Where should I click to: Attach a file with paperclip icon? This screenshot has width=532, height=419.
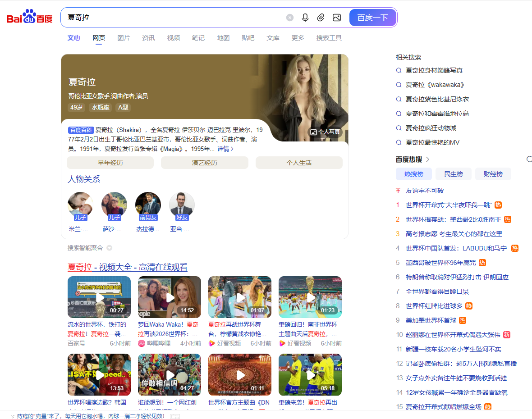coord(321,18)
